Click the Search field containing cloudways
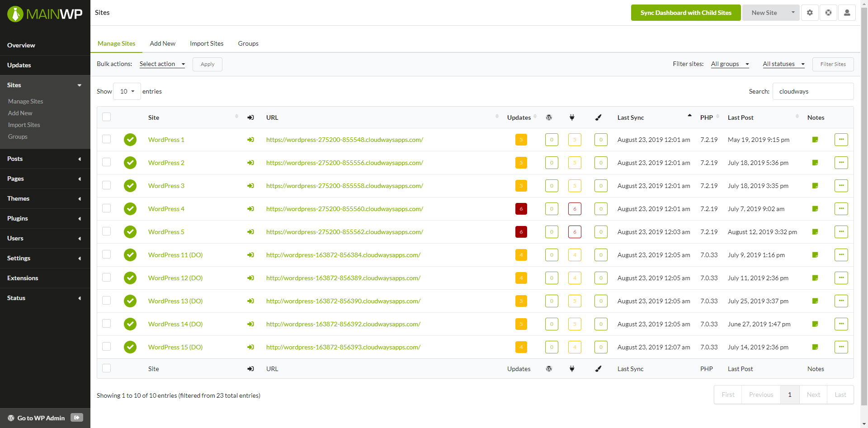 click(813, 91)
